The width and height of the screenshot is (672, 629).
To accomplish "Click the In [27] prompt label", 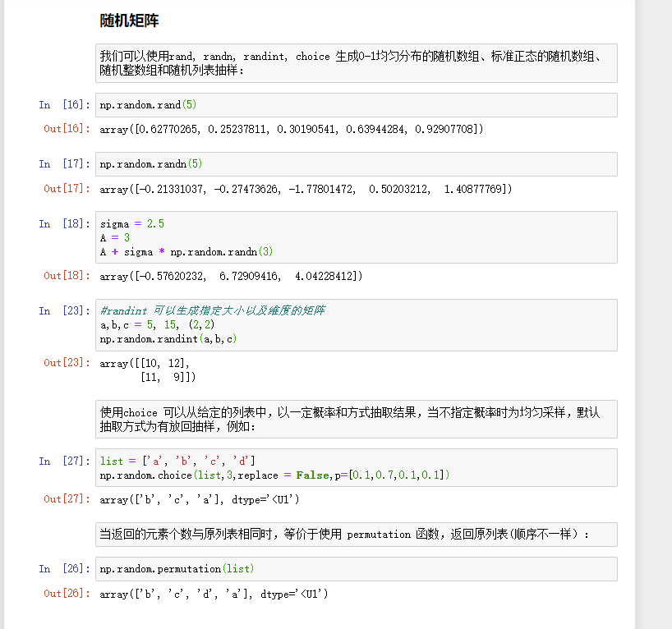I will click(x=64, y=461).
